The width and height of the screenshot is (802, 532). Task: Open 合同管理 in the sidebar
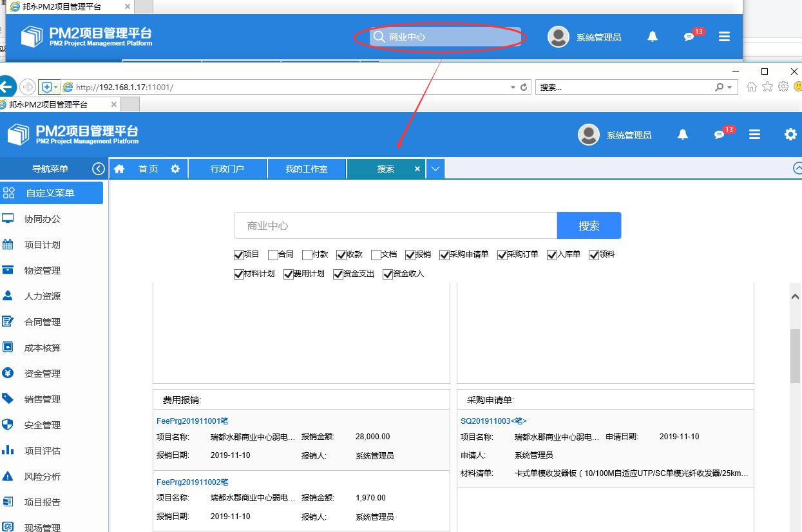pos(43,322)
